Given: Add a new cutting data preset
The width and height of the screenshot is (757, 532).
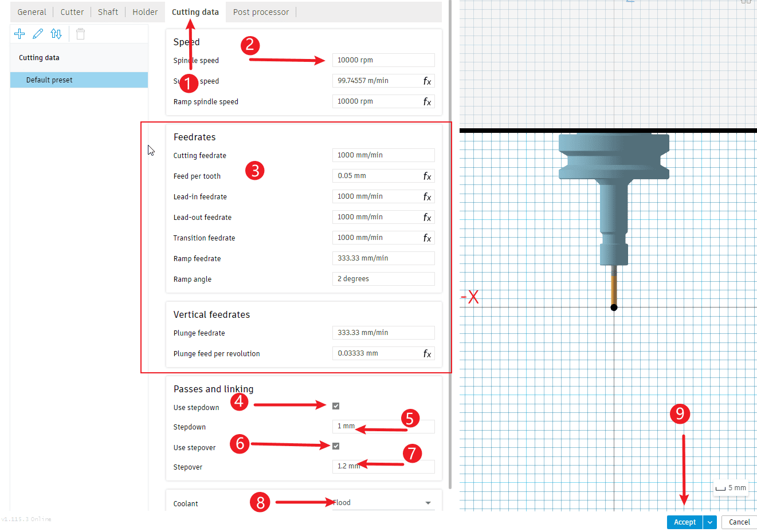Looking at the screenshot, I should click(19, 34).
